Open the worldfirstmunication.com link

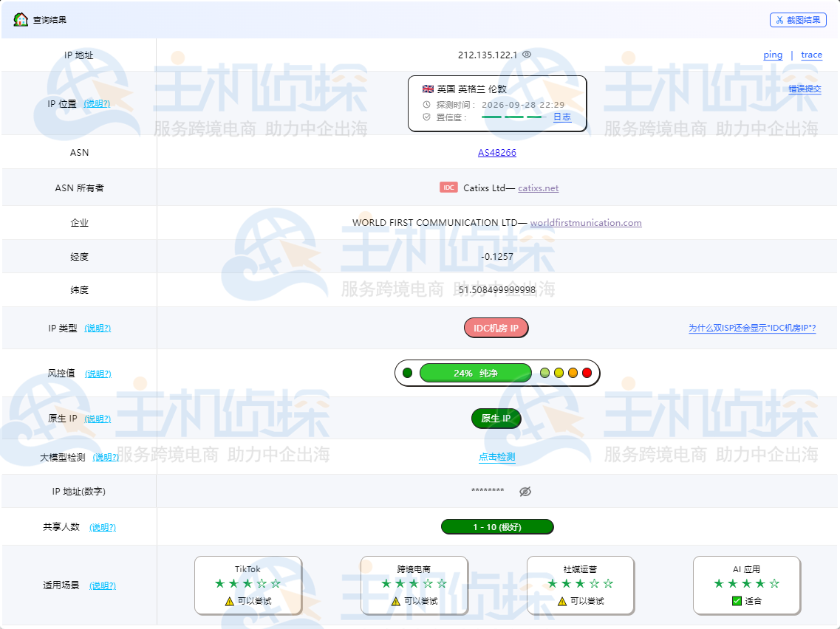tap(586, 223)
